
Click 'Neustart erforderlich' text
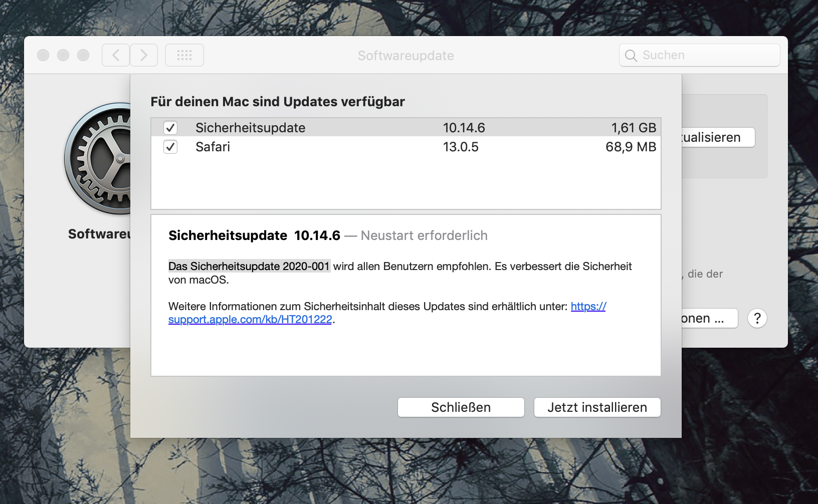[424, 235]
